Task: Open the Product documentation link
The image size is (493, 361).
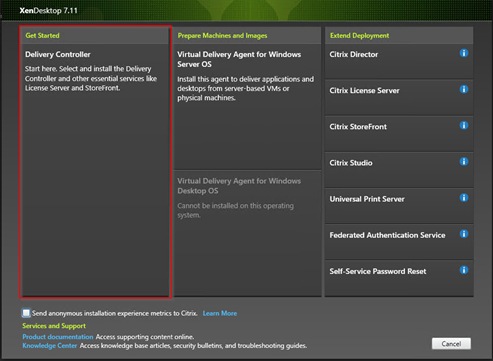Action: (58, 337)
